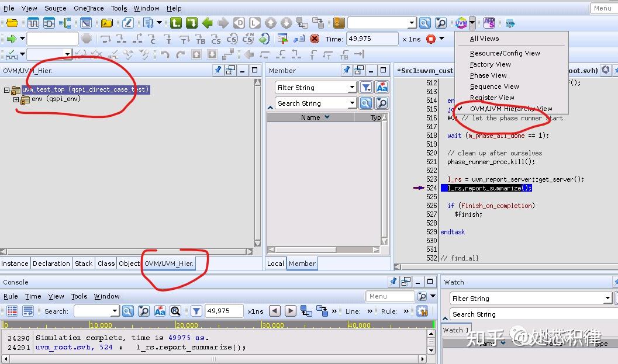Click the Time value input field
The image size is (618, 364).
click(x=372, y=39)
